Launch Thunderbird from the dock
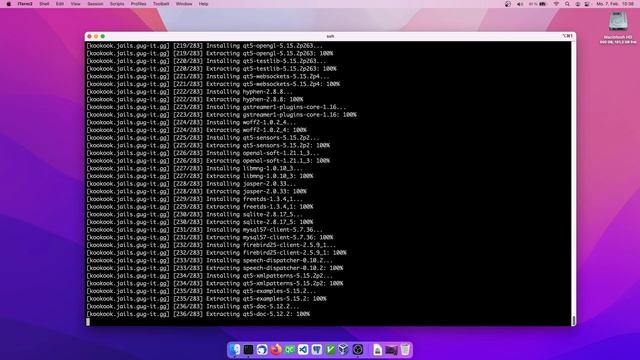This screenshot has width=640, height=360. [x=262, y=350]
